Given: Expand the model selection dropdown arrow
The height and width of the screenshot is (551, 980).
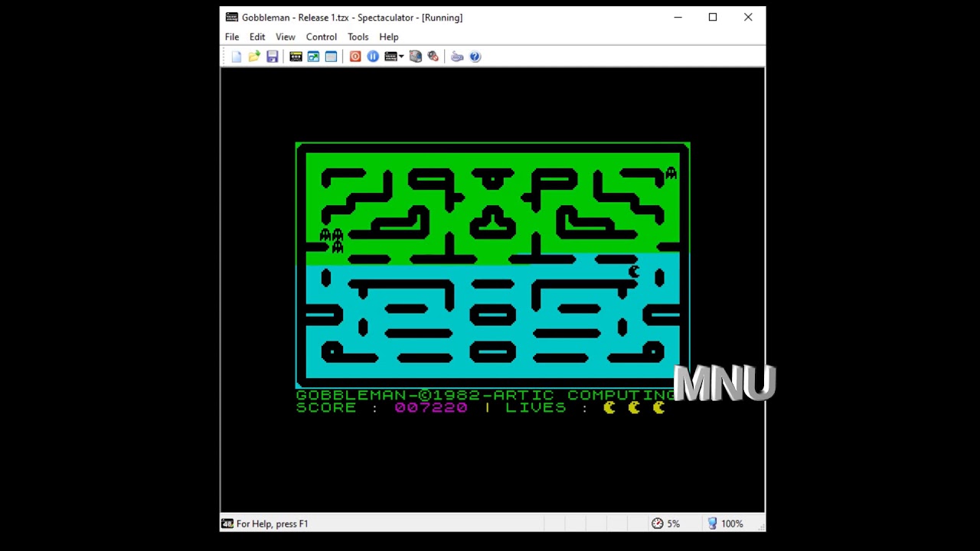Looking at the screenshot, I should point(401,57).
